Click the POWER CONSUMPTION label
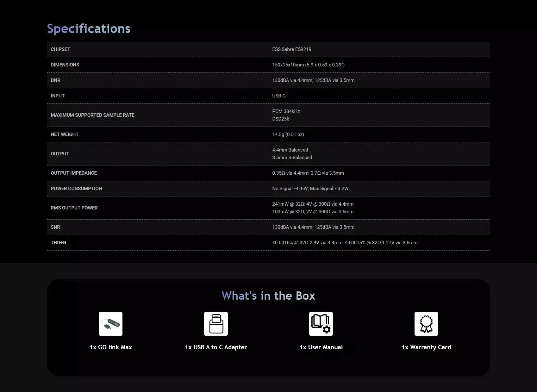 pyautogui.click(x=76, y=189)
